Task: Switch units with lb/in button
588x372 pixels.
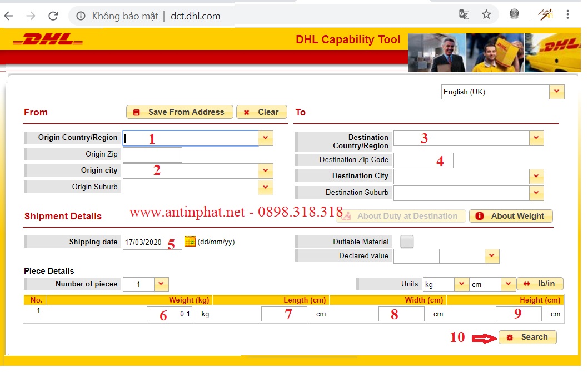Action: (x=540, y=284)
